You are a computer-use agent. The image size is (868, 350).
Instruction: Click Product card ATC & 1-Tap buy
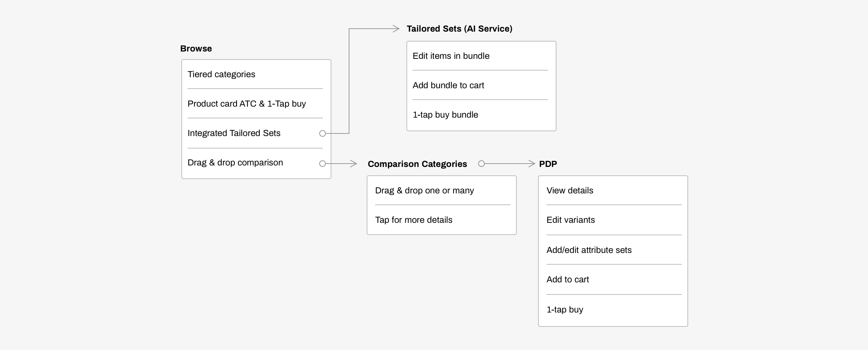[247, 104]
